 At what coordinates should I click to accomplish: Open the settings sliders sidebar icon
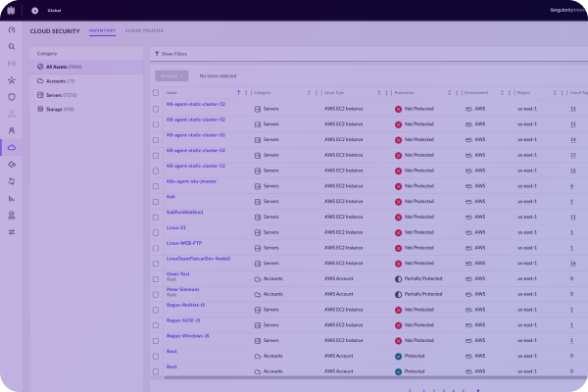click(x=12, y=231)
